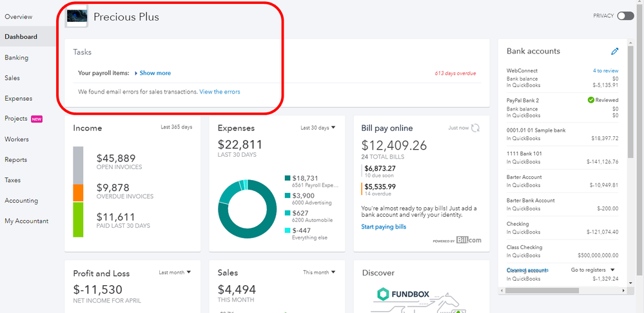Go to Workers in the sidebar
The height and width of the screenshot is (313, 644).
(x=17, y=139)
